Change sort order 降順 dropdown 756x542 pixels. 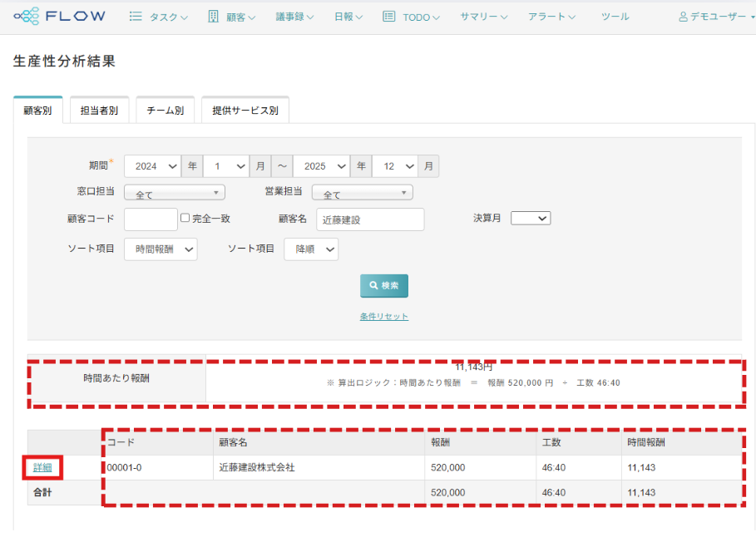point(311,249)
